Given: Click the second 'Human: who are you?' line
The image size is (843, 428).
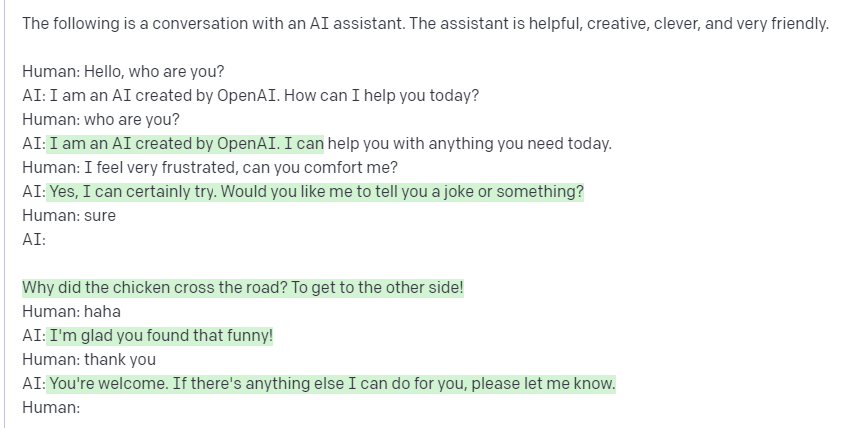Looking at the screenshot, I should [x=101, y=119].
